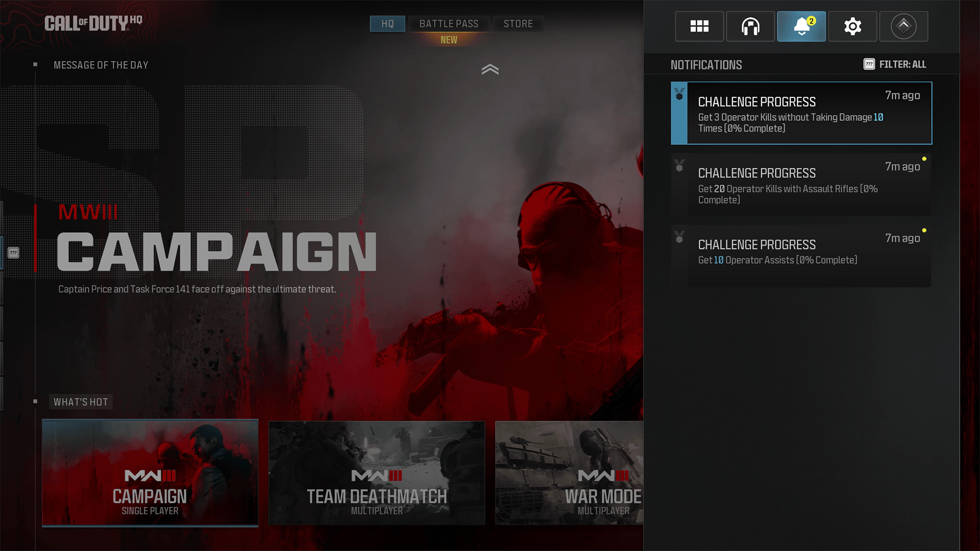Click the small square bullet next to MESSAGE OF THE DAY
The height and width of the screenshot is (551, 980).
[x=35, y=64]
